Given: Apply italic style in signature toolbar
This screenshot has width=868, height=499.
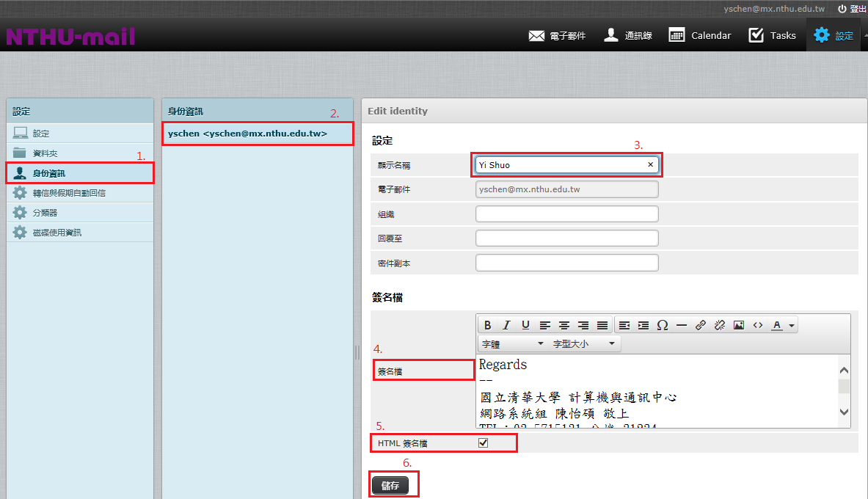Looking at the screenshot, I should (x=506, y=325).
